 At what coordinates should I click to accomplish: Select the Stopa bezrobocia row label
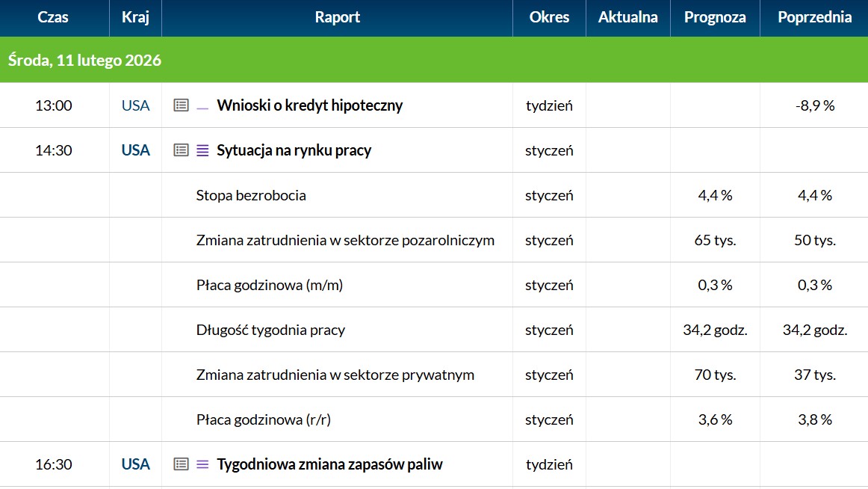point(251,195)
